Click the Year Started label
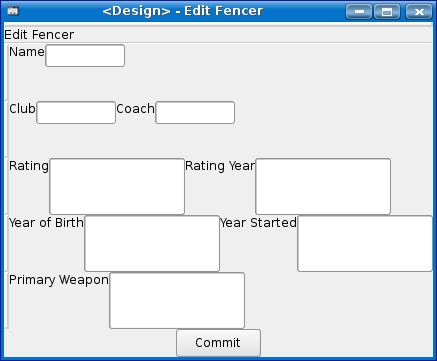This screenshot has height=361, width=437. click(258, 223)
